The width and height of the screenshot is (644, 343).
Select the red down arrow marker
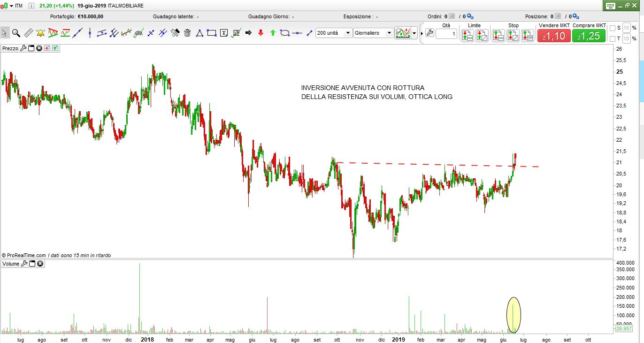click(x=261, y=33)
